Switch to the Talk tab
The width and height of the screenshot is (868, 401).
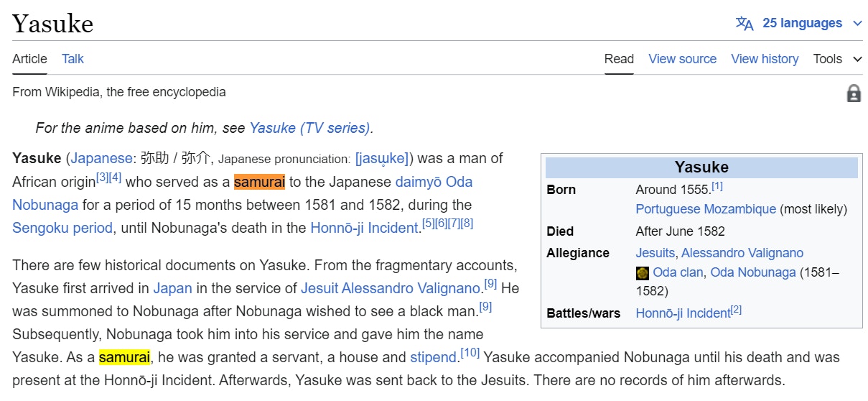pos(73,59)
